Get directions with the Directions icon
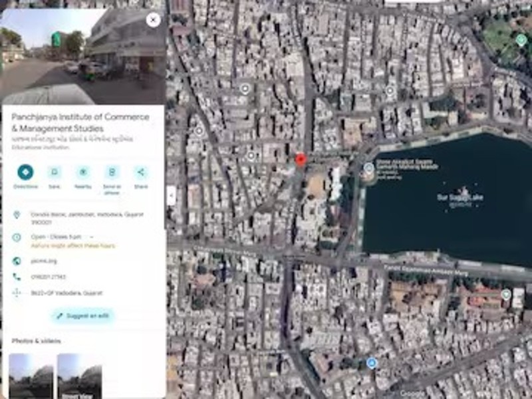 coord(25,172)
